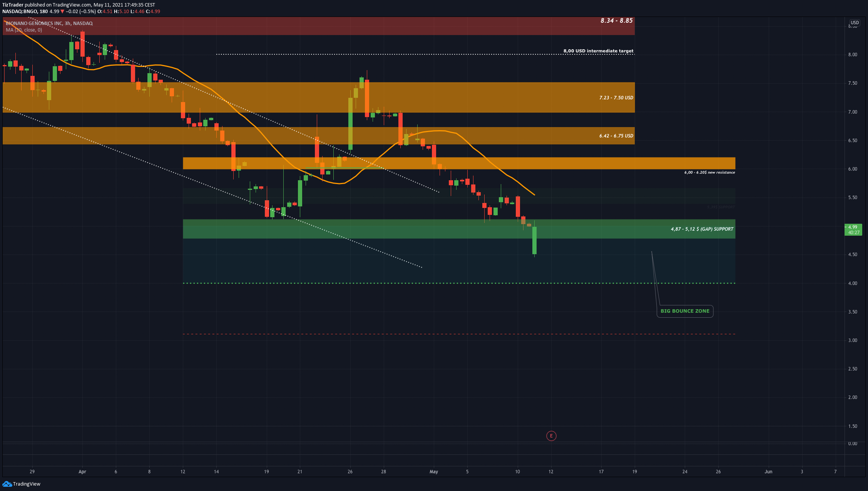Click the dotted green line at 4.00

pyautogui.click(x=459, y=283)
